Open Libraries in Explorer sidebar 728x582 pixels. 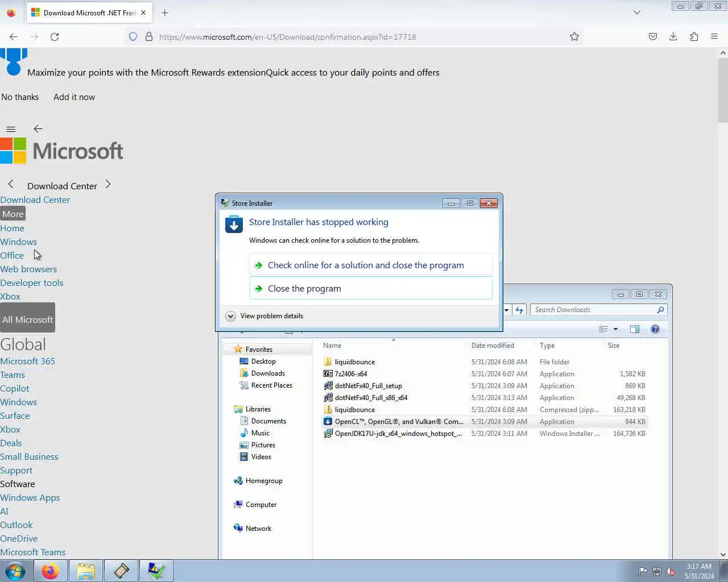(258, 409)
